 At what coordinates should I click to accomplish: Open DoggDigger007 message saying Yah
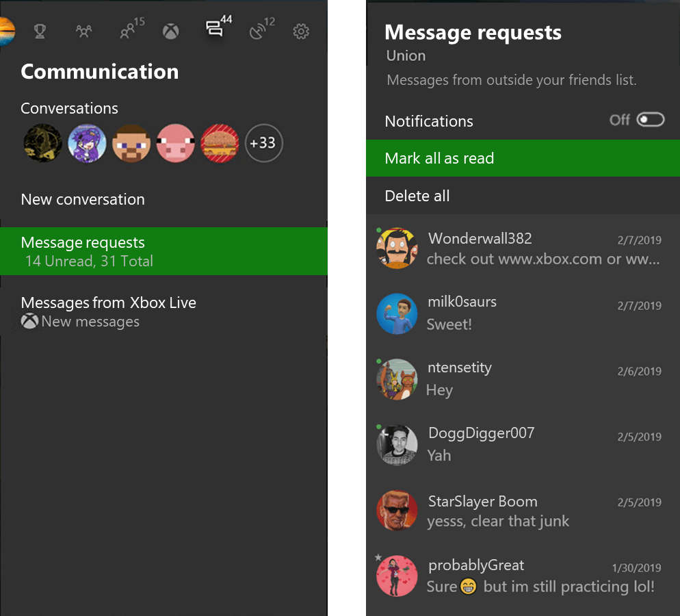[x=523, y=444]
